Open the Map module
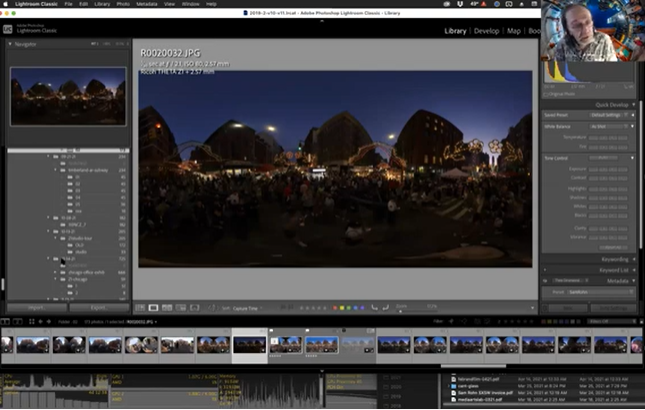The height and width of the screenshot is (410, 645). [514, 31]
